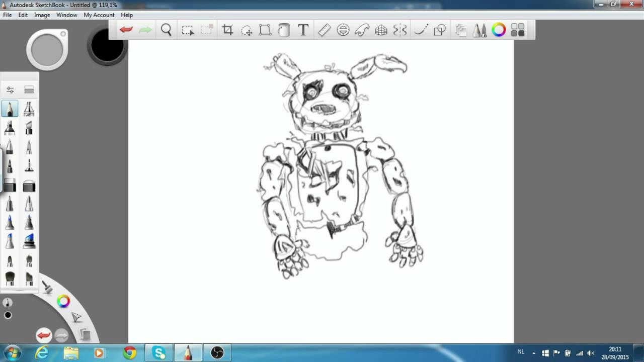Image resolution: width=644 pixels, height=362 pixels.
Task: Activate the Perspective Guides tool
Action: (x=381, y=30)
